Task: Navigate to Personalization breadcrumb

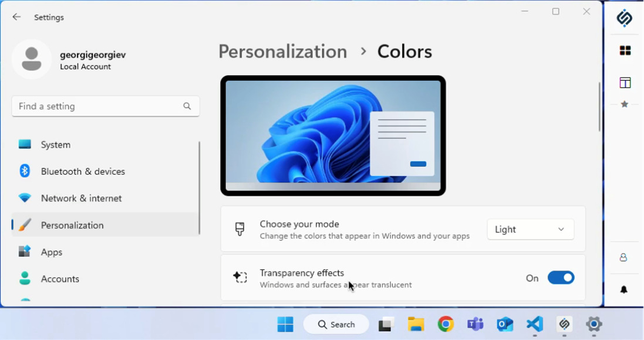Action: [282, 52]
